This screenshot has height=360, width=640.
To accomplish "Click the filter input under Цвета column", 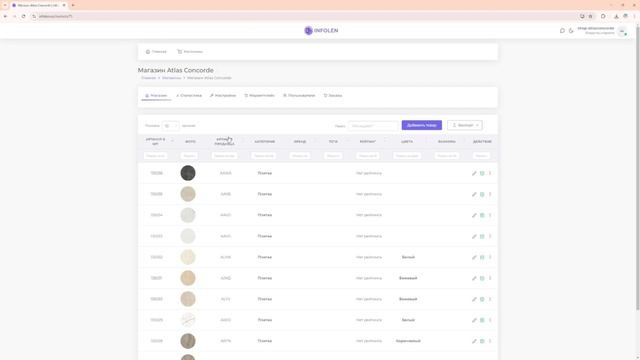I will point(407,156).
